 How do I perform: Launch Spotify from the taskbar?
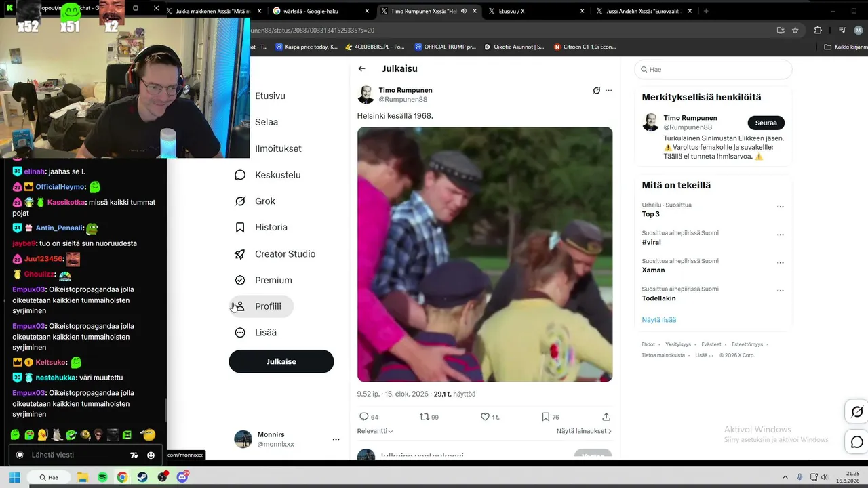coord(102,477)
